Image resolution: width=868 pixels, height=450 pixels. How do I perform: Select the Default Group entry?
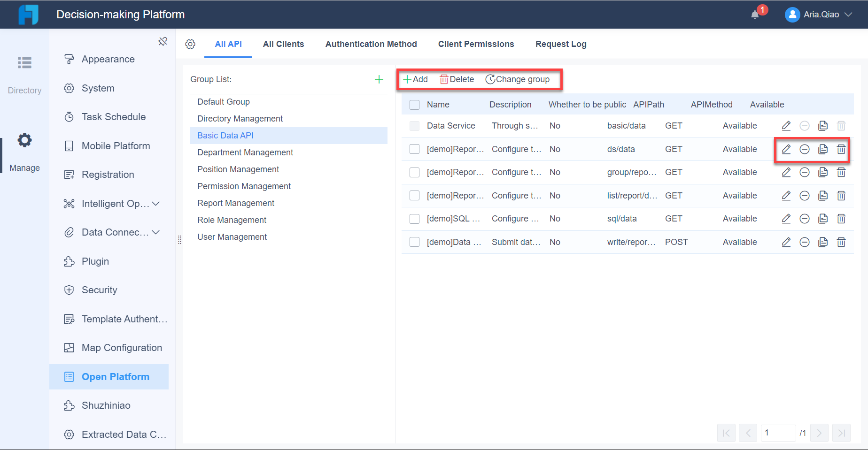coord(289,102)
